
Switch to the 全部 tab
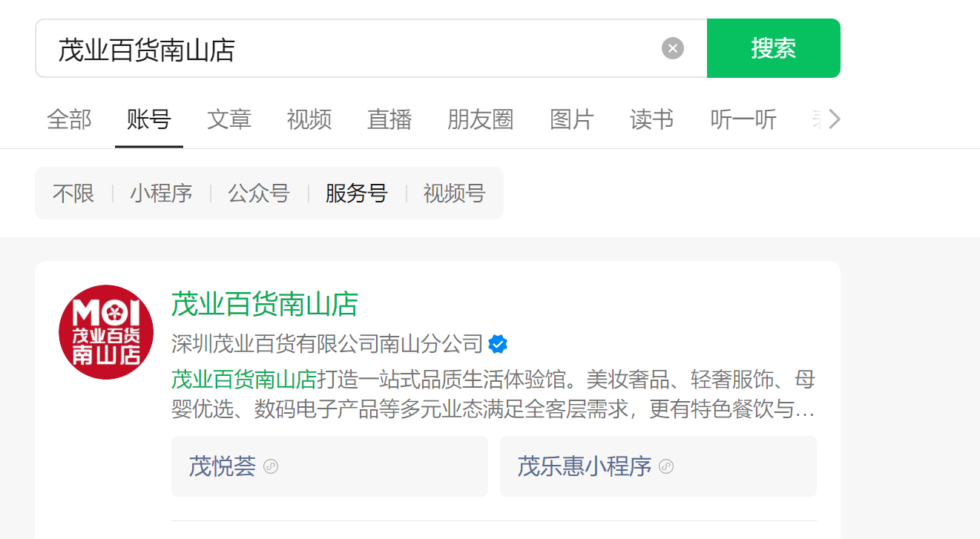(x=69, y=119)
